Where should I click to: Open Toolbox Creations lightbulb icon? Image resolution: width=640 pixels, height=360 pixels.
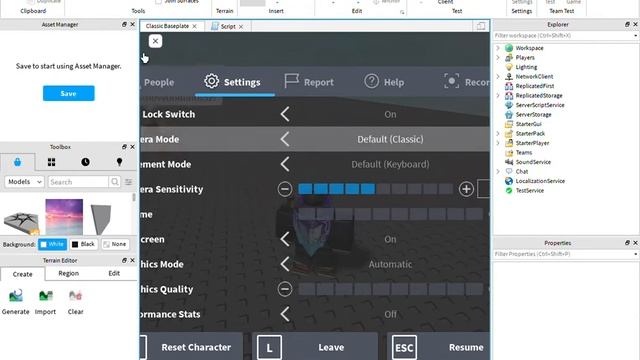point(119,162)
